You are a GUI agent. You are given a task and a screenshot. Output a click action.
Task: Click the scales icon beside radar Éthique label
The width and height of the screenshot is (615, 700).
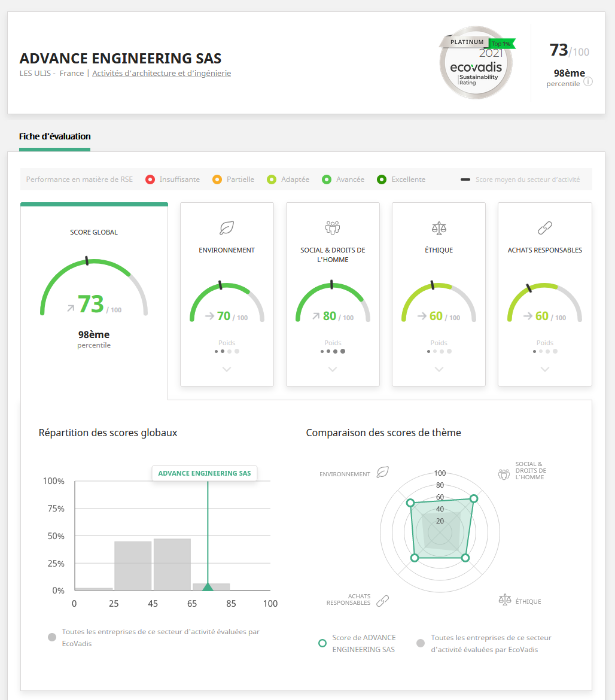(x=505, y=599)
